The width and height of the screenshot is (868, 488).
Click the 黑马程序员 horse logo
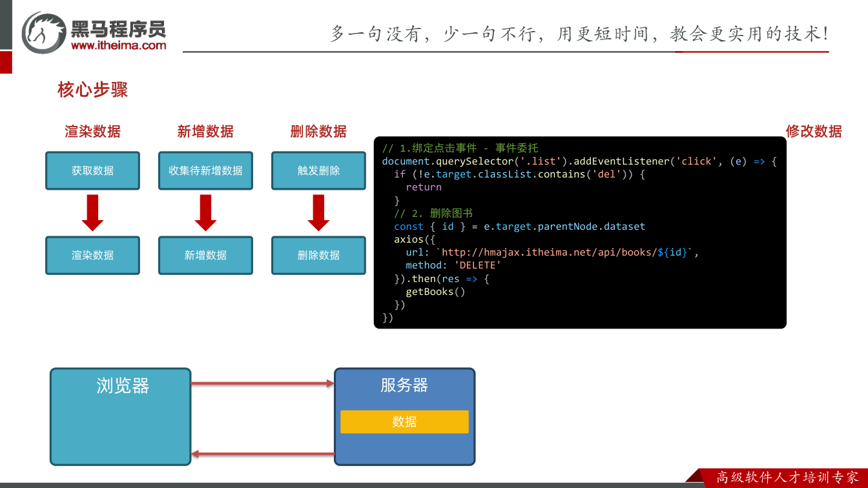coord(44,31)
